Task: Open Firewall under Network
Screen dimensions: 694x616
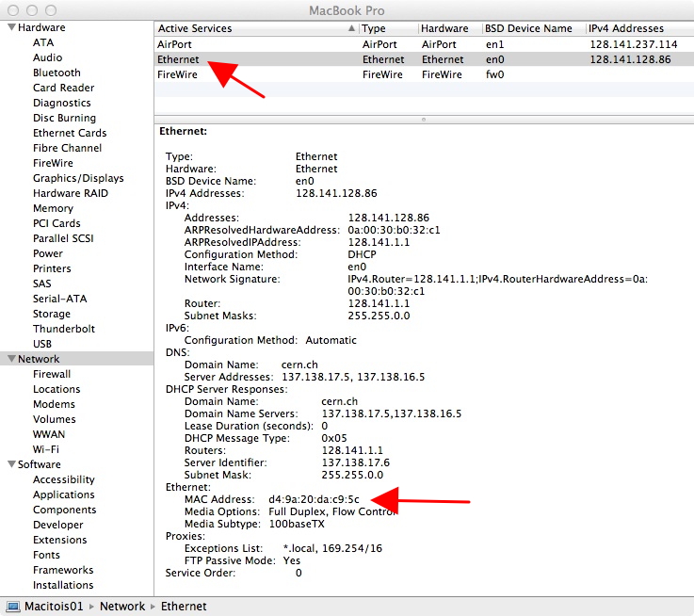Action: point(52,374)
